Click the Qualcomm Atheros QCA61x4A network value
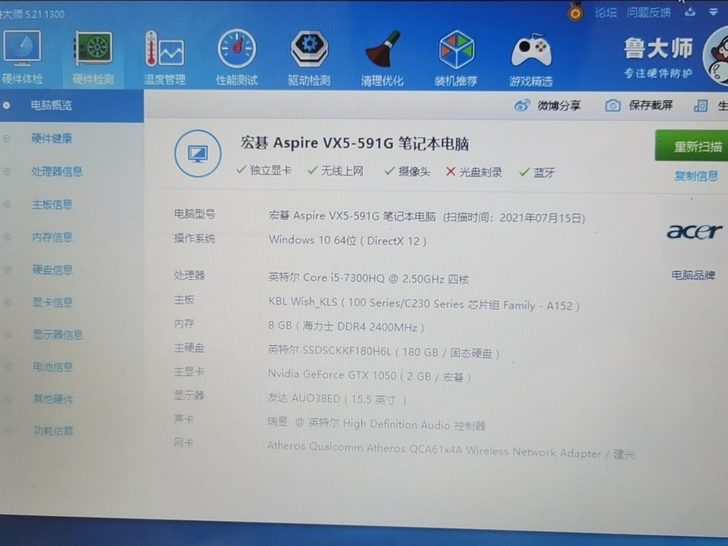 [x=450, y=449]
